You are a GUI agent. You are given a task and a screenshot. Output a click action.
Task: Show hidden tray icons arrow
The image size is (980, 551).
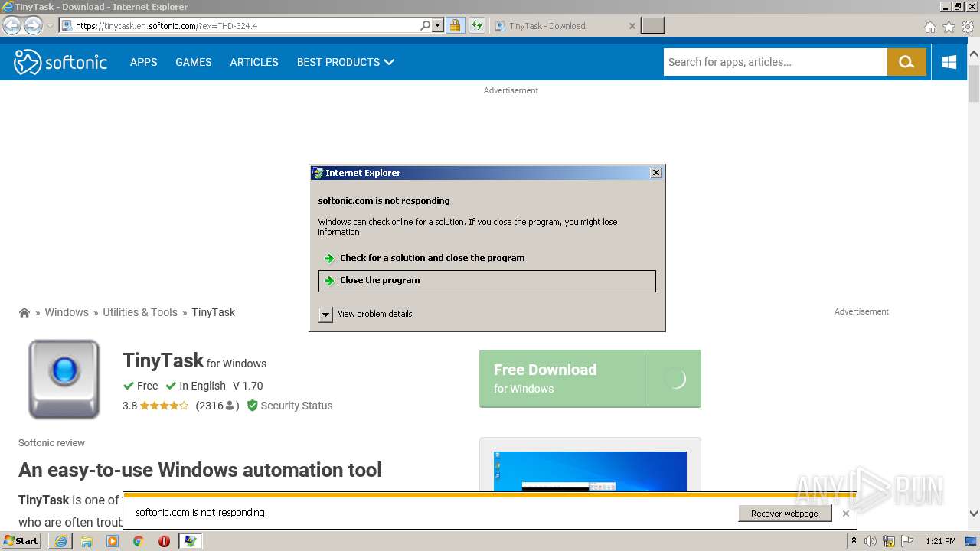[854, 541]
